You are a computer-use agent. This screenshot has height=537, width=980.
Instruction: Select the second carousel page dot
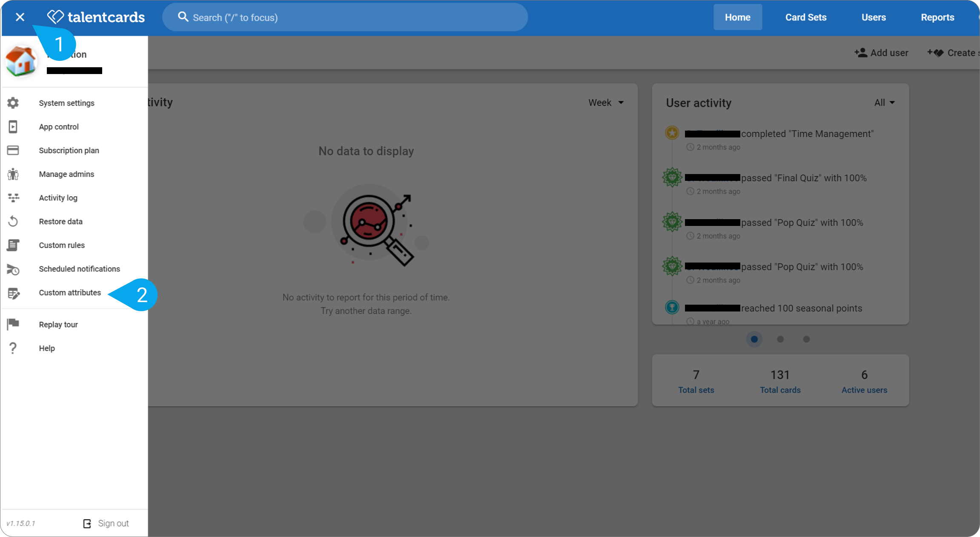pyautogui.click(x=780, y=339)
